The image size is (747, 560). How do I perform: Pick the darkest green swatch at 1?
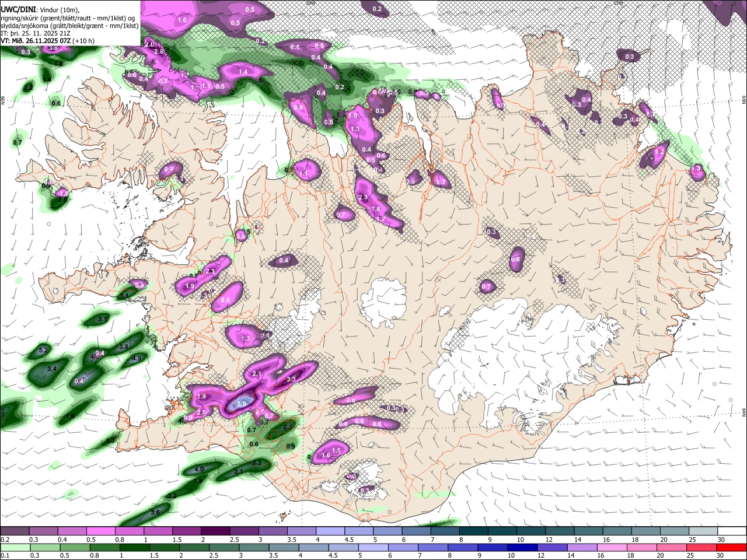point(134,548)
